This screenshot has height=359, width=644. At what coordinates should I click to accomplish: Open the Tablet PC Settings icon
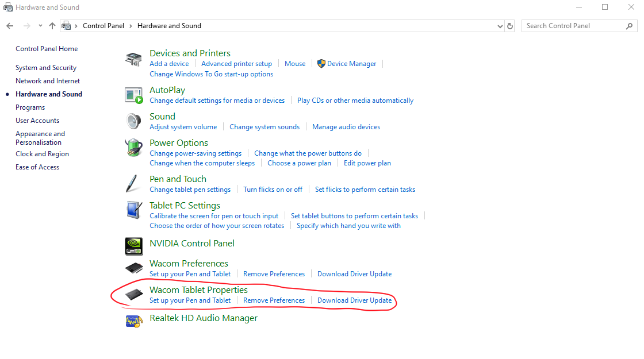(133, 210)
